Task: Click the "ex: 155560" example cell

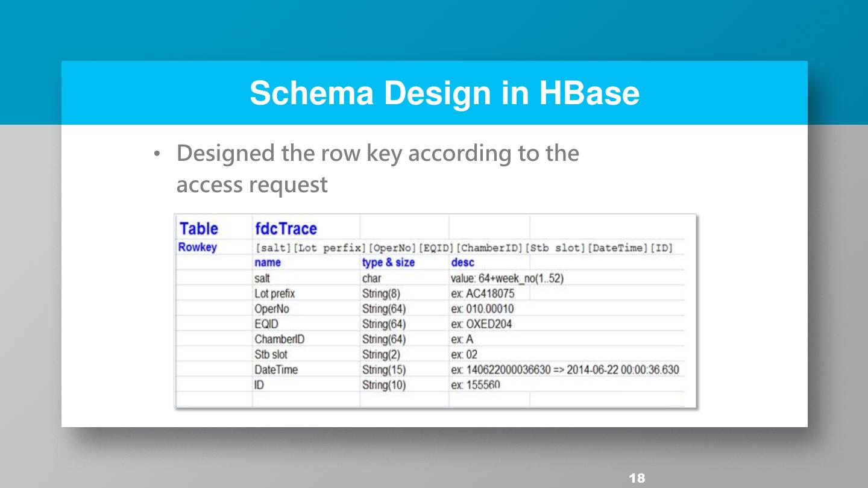Action: coord(476,384)
